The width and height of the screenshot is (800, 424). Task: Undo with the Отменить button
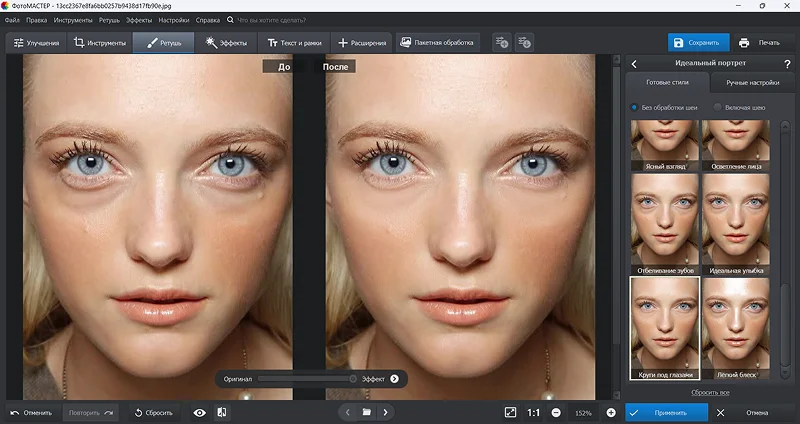point(32,413)
